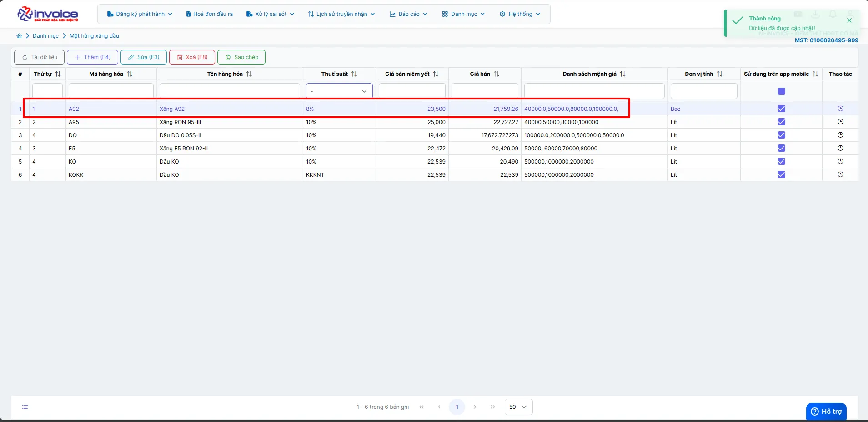Open Hỗ trợ support button
Viewport: 868px width, 422px height.
click(x=826, y=412)
